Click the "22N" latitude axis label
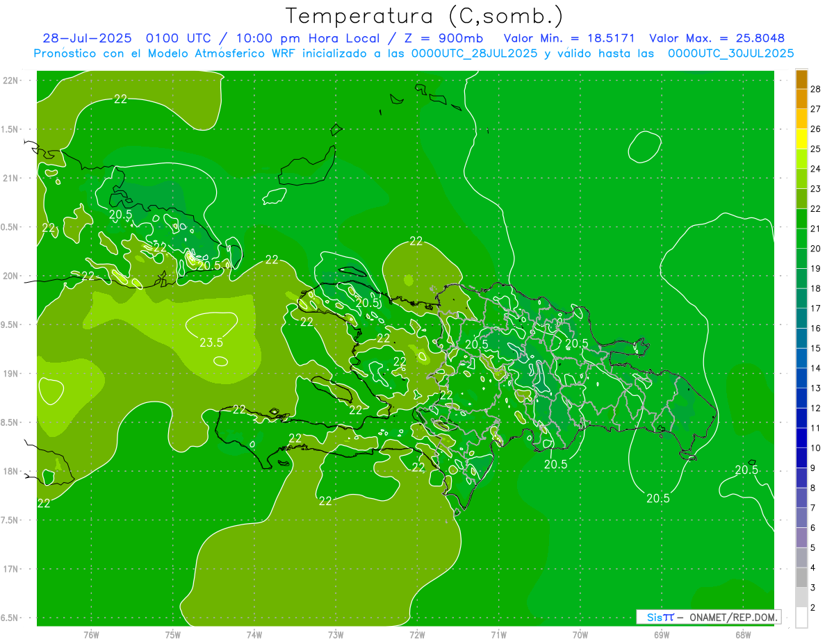834x644 pixels. click(10, 81)
